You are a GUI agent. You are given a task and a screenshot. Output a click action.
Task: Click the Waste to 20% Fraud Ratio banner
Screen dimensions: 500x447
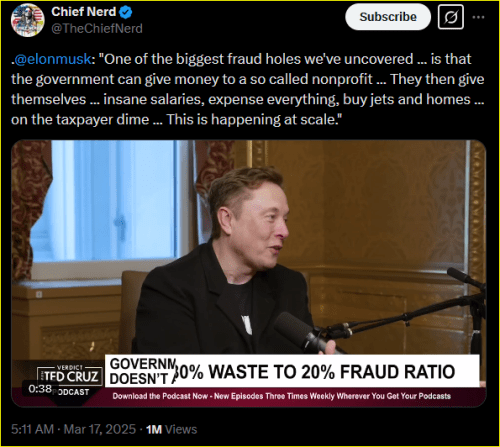click(x=315, y=372)
